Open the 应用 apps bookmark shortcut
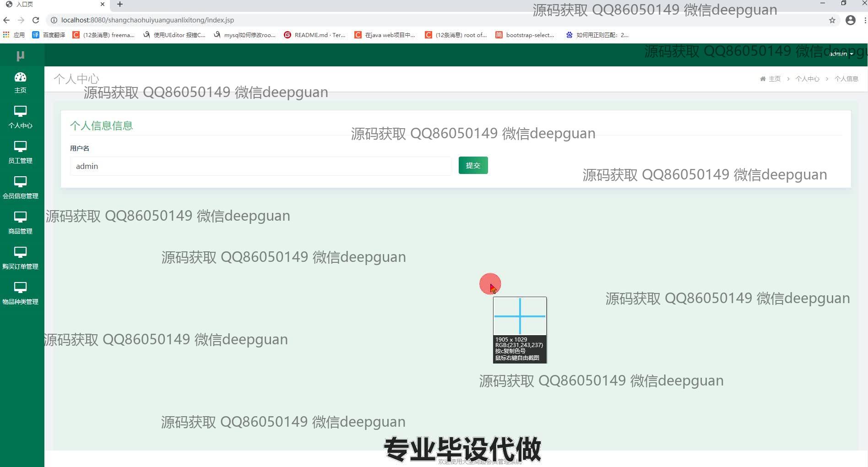Screen dimensions: 868x467 pos(14,35)
